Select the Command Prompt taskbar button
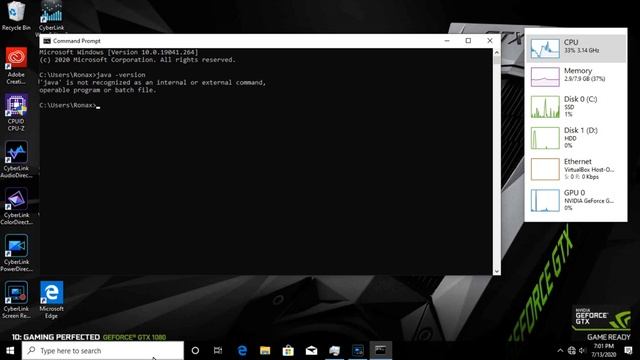Image resolution: width=640 pixels, height=360 pixels. click(380, 351)
